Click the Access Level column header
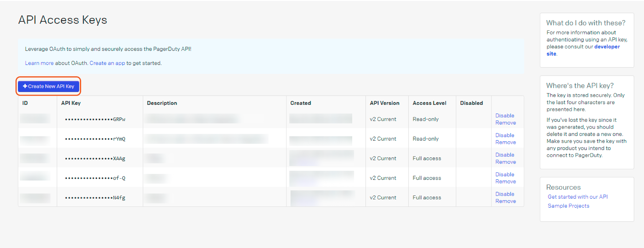Image resolution: width=644 pixels, height=248 pixels. click(429, 103)
